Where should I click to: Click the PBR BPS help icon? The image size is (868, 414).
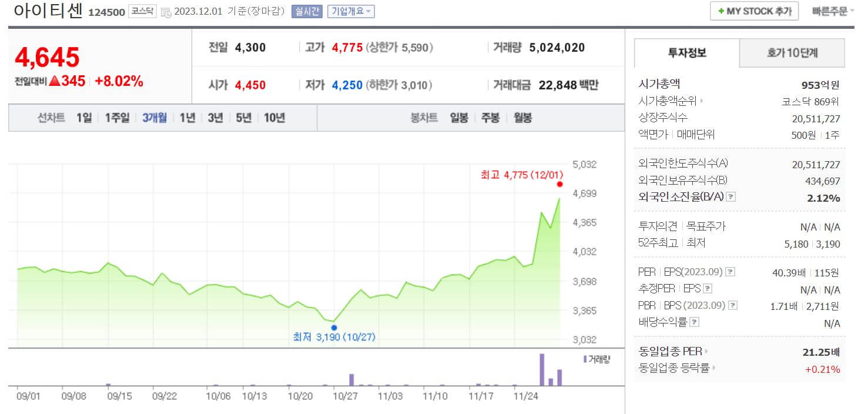pyautogui.click(x=733, y=305)
